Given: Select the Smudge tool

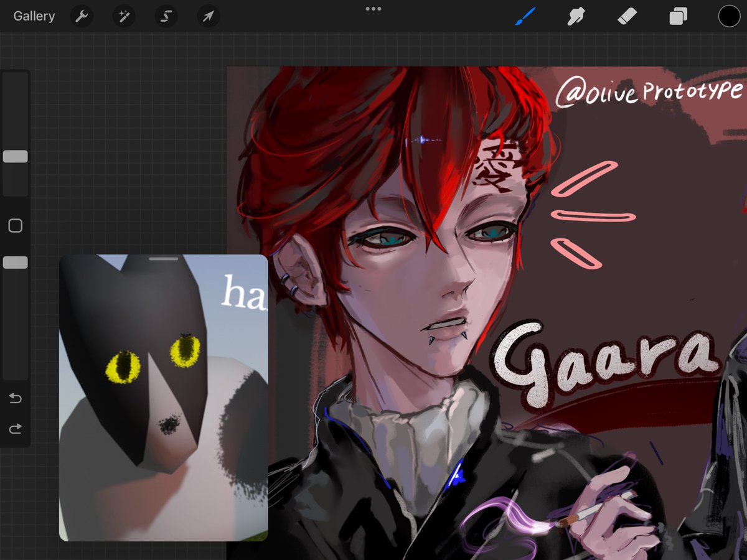Looking at the screenshot, I should tap(576, 16).
